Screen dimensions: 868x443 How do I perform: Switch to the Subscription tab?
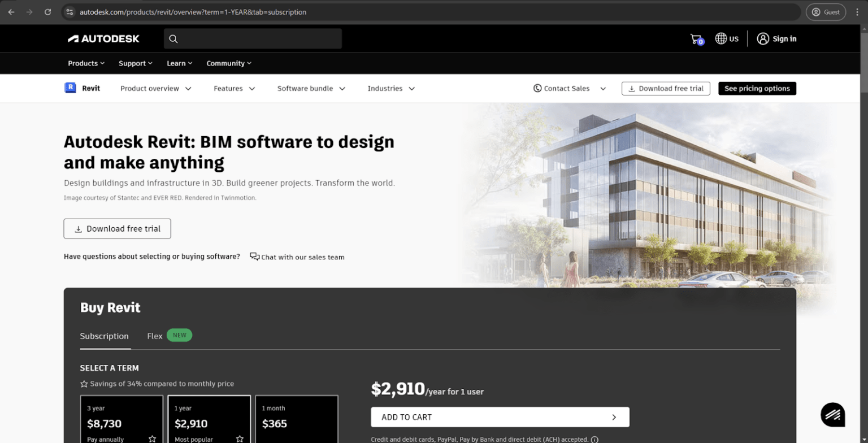click(x=105, y=336)
